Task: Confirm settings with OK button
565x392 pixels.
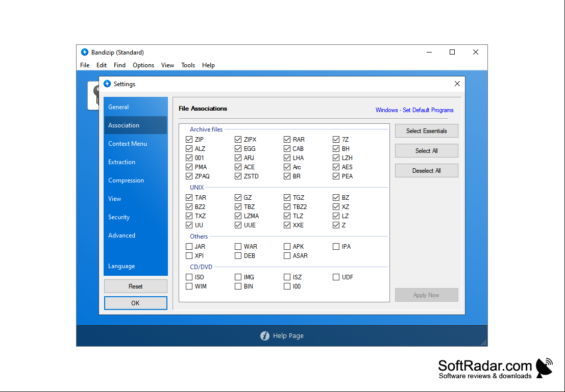Action: (x=135, y=303)
